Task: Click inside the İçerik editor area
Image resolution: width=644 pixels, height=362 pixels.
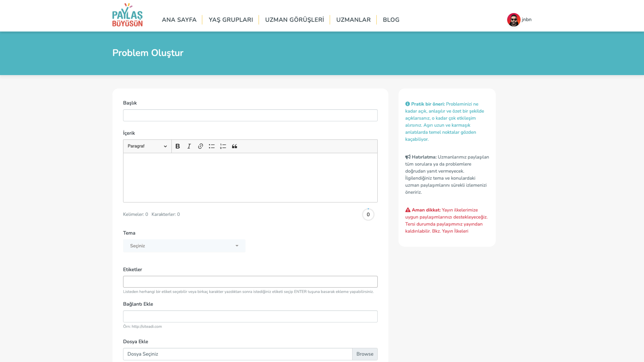Action: click(x=250, y=178)
